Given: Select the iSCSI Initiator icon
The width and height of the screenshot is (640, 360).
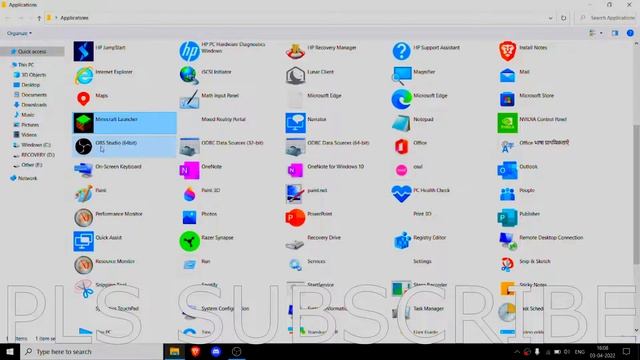Looking at the screenshot, I should 189,75.
